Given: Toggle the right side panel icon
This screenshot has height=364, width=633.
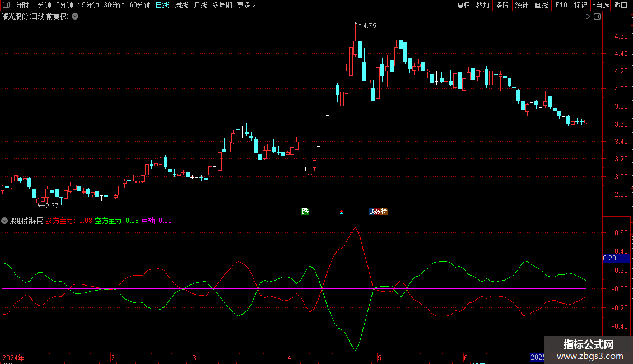Looking at the screenshot, I should (x=597, y=17).
